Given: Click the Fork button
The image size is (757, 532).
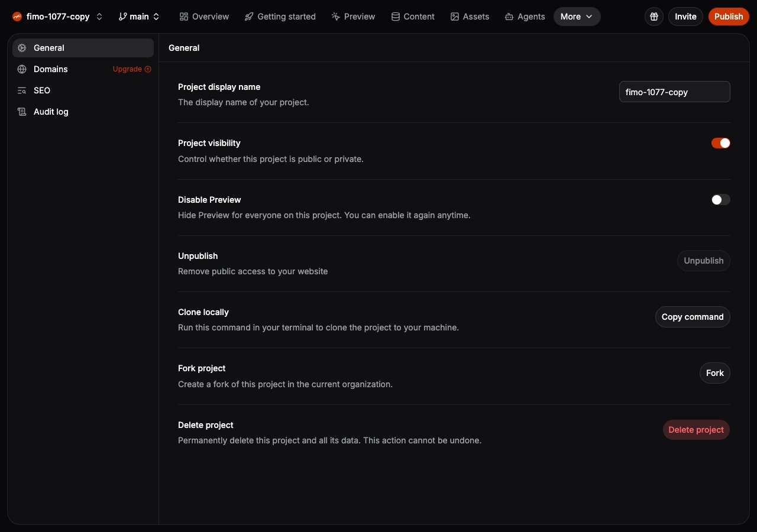Looking at the screenshot, I should point(715,373).
